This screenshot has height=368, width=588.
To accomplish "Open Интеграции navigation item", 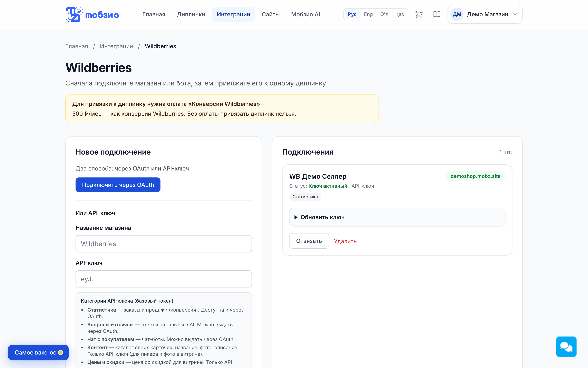I will (x=234, y=14).
